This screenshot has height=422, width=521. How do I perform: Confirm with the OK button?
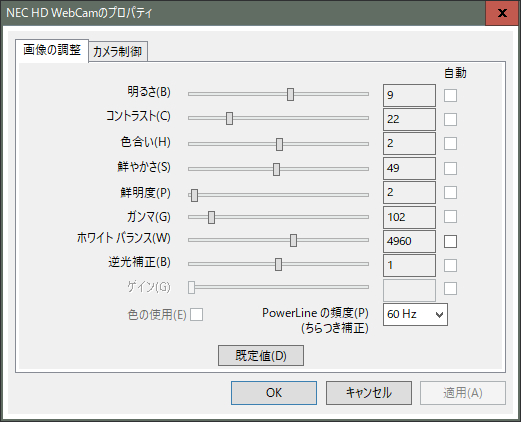[274, 393]
